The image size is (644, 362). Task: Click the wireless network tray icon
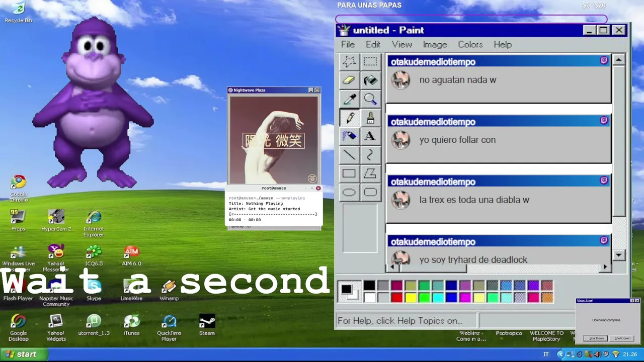[x=615, y=354]
